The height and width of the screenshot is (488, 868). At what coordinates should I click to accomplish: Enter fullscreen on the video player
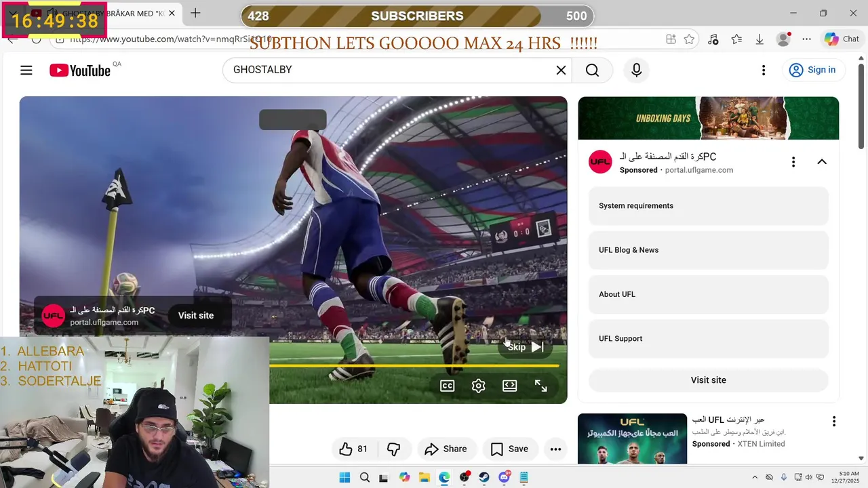point(541,386)
